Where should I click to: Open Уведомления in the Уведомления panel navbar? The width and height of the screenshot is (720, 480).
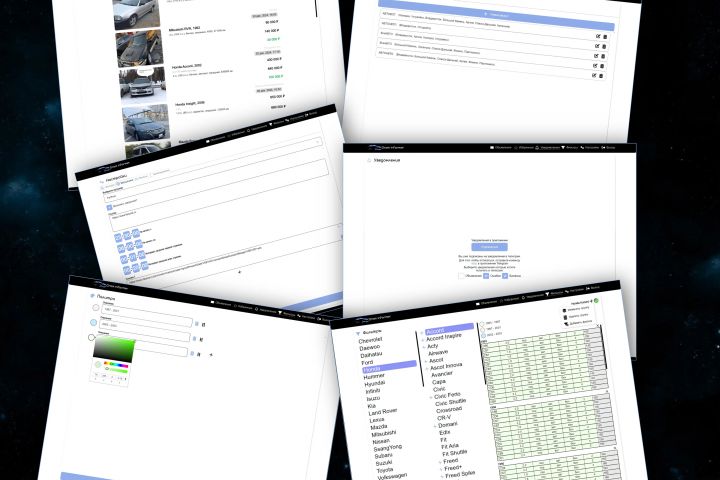coord(547,147)
